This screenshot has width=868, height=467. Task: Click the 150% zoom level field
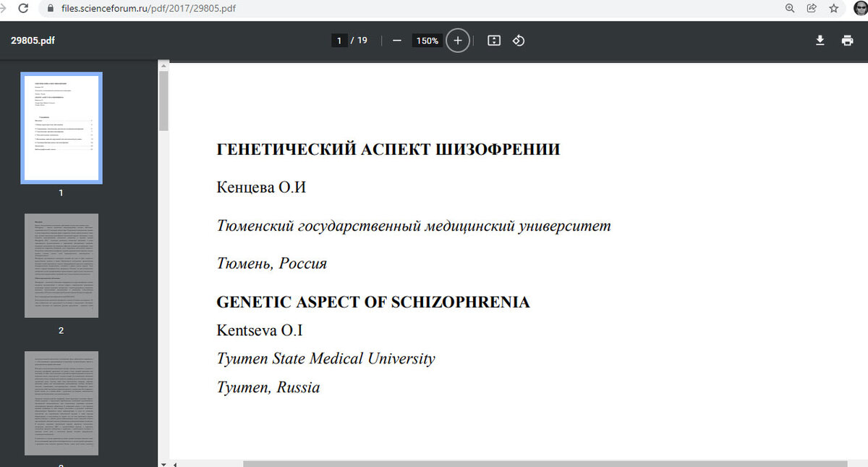click(x=427, y=41)
